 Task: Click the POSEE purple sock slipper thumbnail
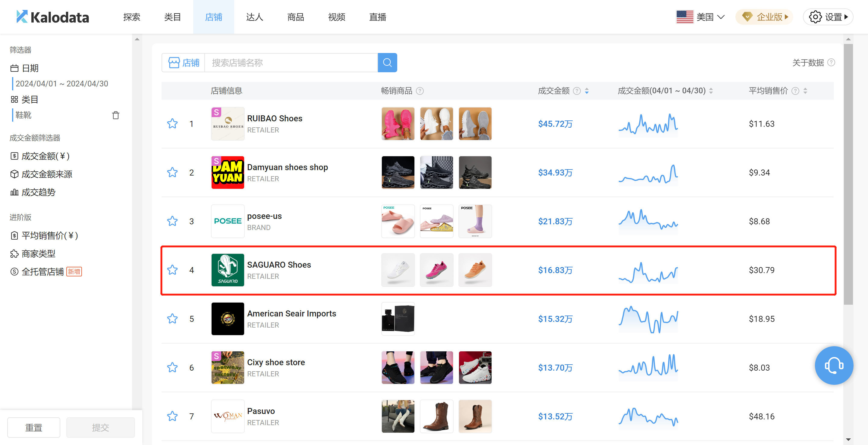[475, 221]
